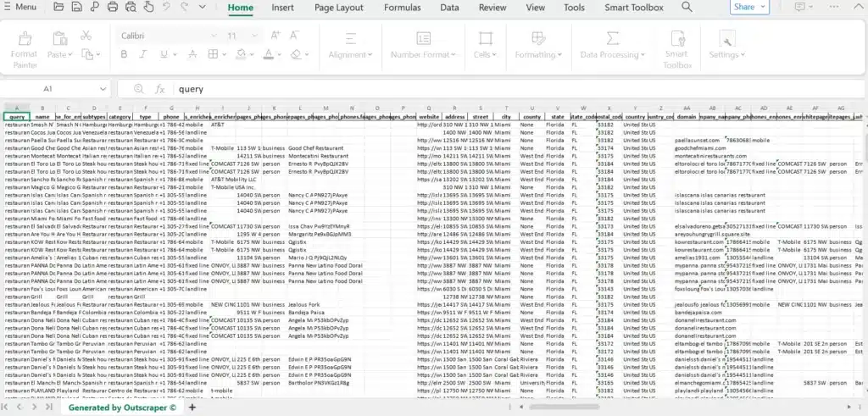
Task: Click the three-dots more options icon
Action: point(834,7)
